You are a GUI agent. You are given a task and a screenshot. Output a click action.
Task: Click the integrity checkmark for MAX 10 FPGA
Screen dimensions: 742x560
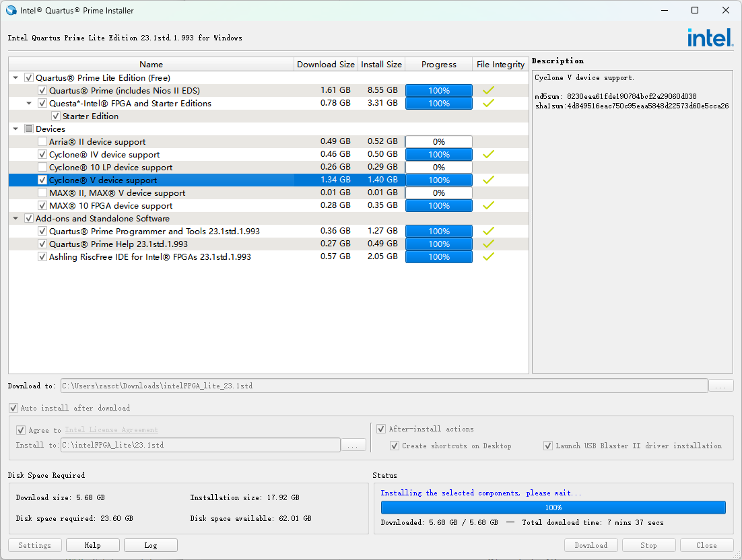(488, 205)
